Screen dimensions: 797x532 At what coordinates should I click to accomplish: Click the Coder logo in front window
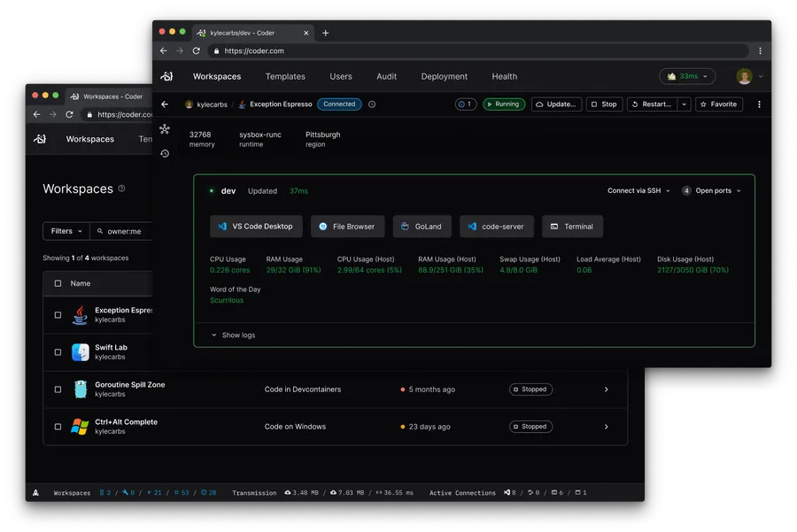pos(166,76)
